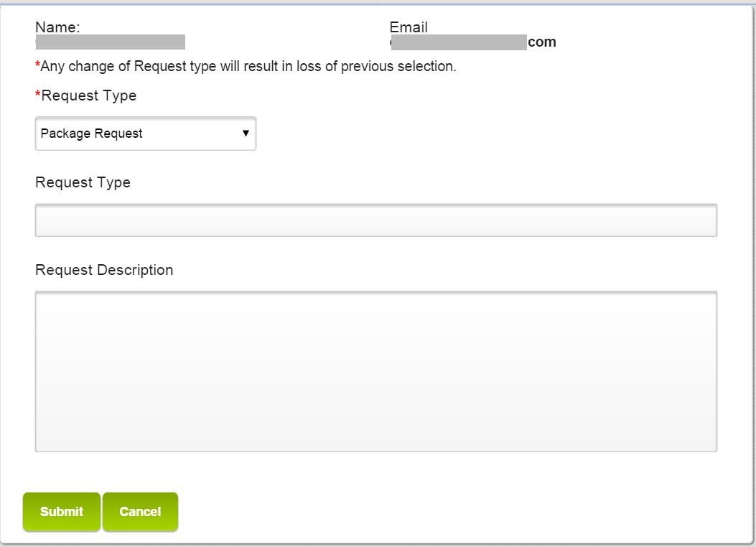The image size is (756, 547).
Task: Click the label above the single-line text field
Action: pos(83,182)
